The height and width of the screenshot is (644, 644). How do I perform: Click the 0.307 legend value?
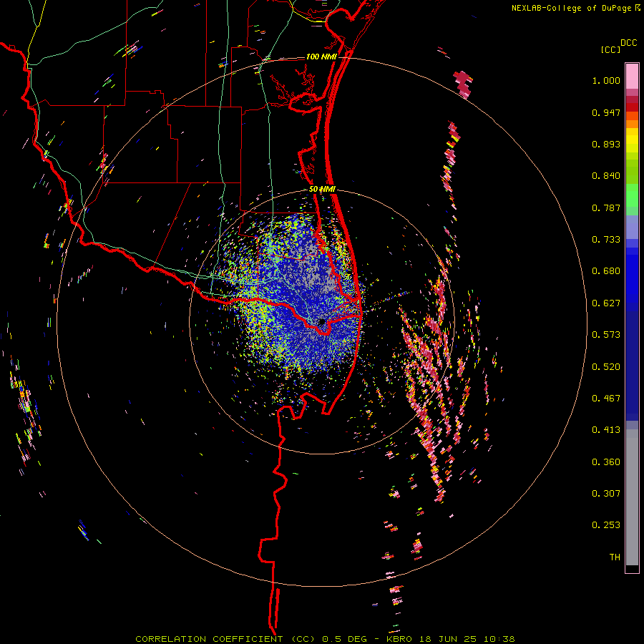click(x=606, y=494)
